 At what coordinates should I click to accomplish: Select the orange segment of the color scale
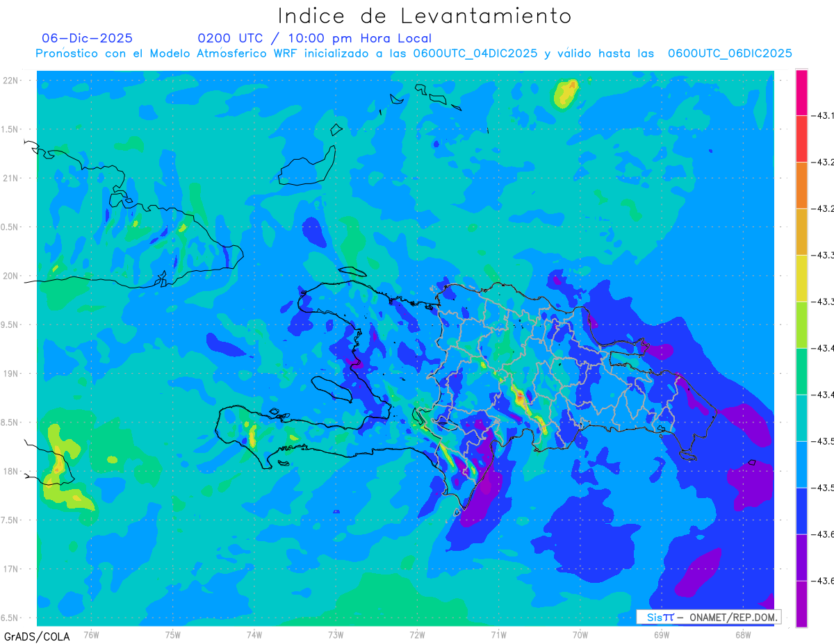point(801,185)
